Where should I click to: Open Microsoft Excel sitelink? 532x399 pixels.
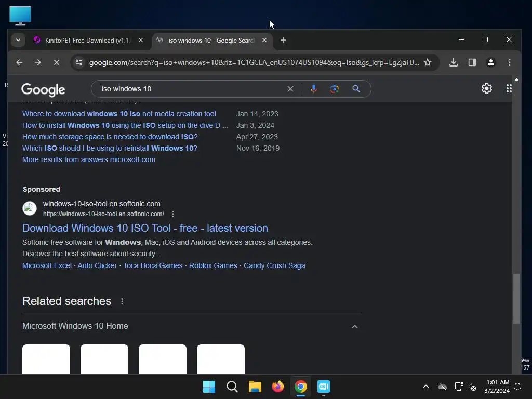click(x=47, y=265)
